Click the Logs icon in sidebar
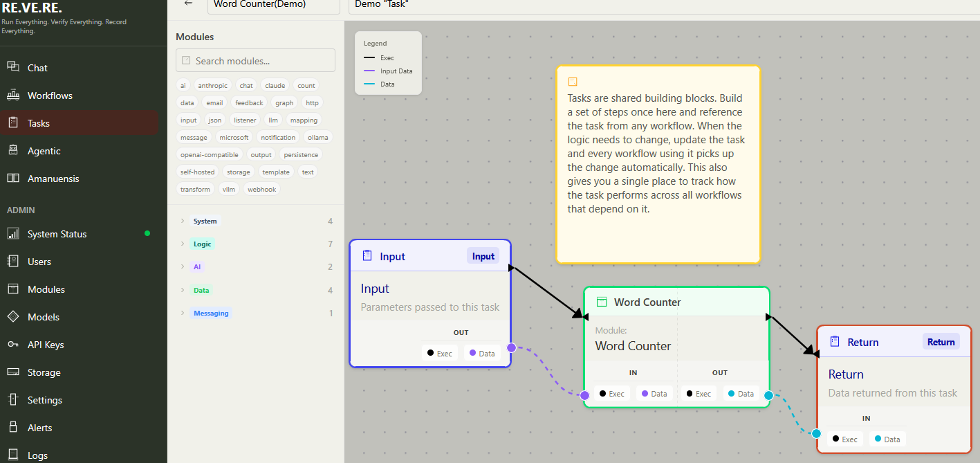Screen dimensions: 980x463 point(13,455)
